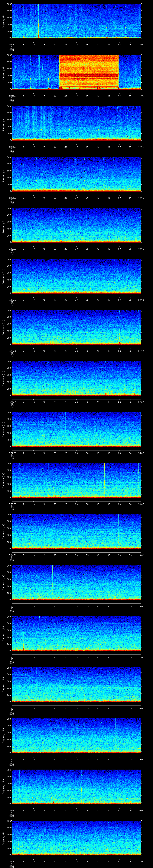This screenshot has height=868, width=153.
Task: Select the spectrogram panel starting at 15:17:00
Action: pos(76,174)
